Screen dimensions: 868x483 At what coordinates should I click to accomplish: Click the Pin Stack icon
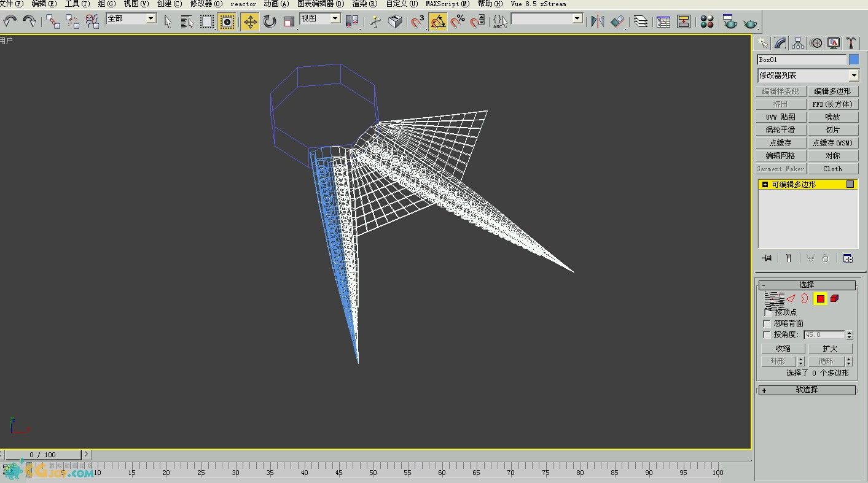pos(767,258)
